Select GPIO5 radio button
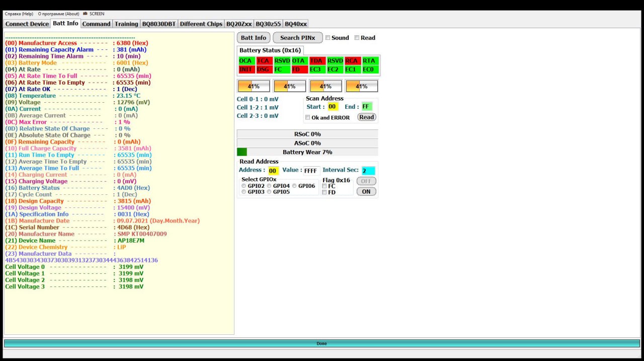The height and width of the screenshot is (361, 644). tap(269, 192)
